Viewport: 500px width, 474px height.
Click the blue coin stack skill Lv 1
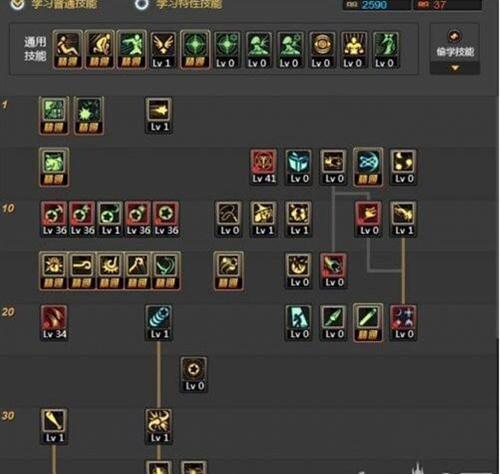[x=159, y=323]
